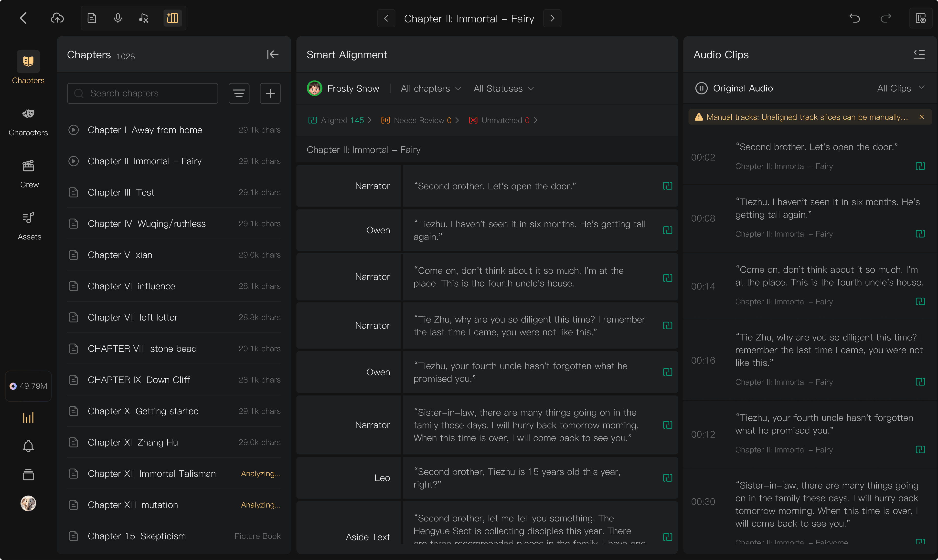Click the undo arrow icon
The width and height of the screenshot is (938, 560).
[x=854, y=18]
